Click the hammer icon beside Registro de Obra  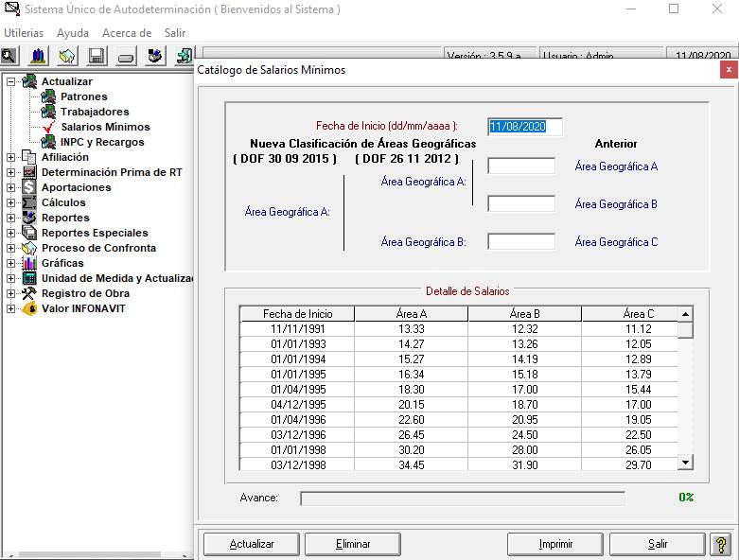pyautogui.click(x=29, y=293)
